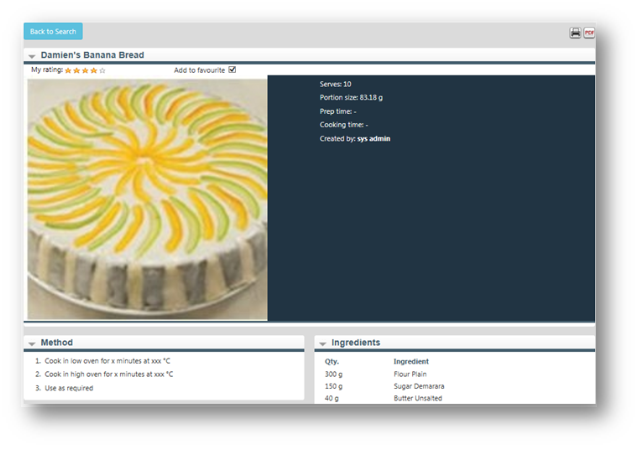The width and height of the screenshot is (639, 449).
Task: Select the '150 g' quantity cell
Action: pyautogui.click(x=333, y=386)
